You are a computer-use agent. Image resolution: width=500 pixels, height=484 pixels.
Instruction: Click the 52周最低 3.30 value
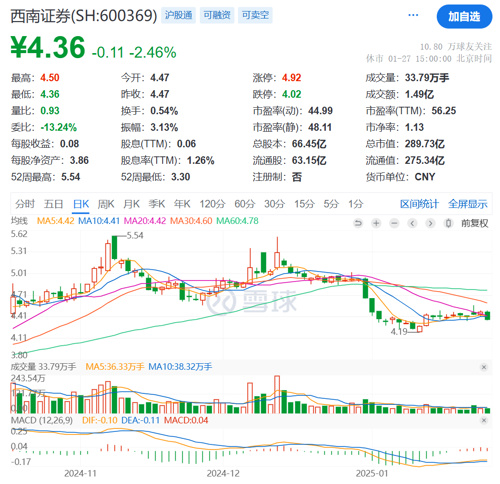pos(181,177)
